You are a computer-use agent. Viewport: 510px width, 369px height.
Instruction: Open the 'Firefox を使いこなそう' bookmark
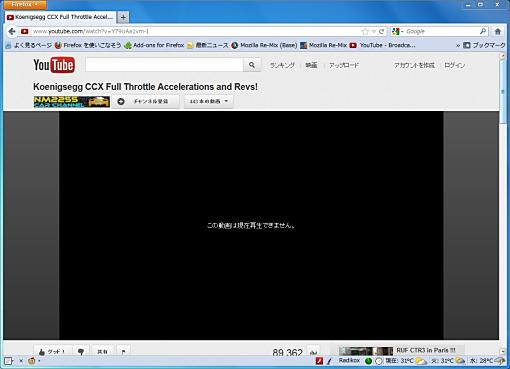pos(88,45)
